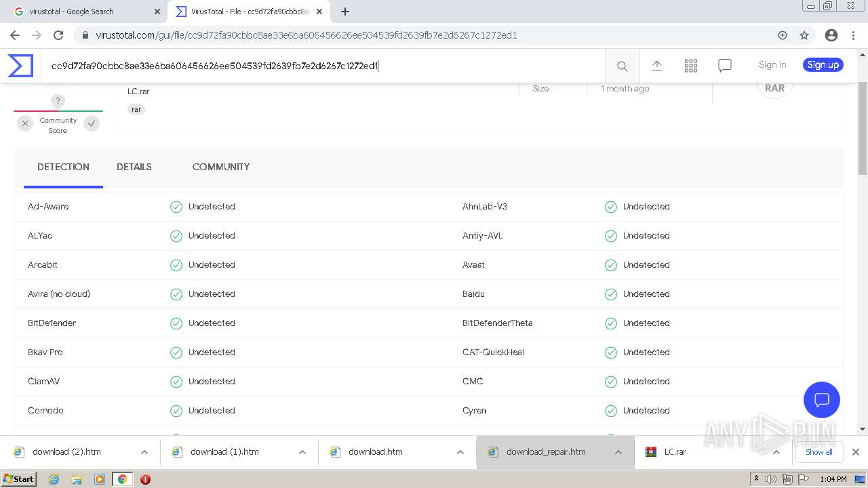The height and width of the screenshot is (488, 868).
Task: Vote harmless with community check icon
Action: (92, 123)
